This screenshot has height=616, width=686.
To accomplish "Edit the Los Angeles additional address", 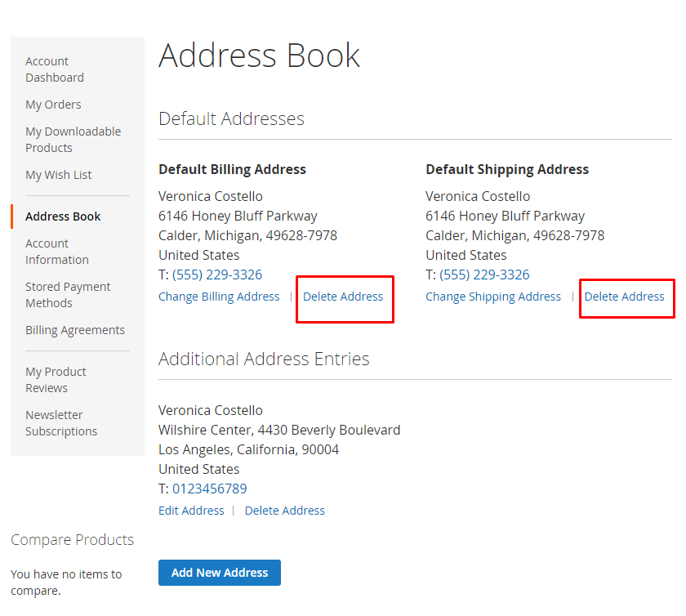I will pos(191,511).
